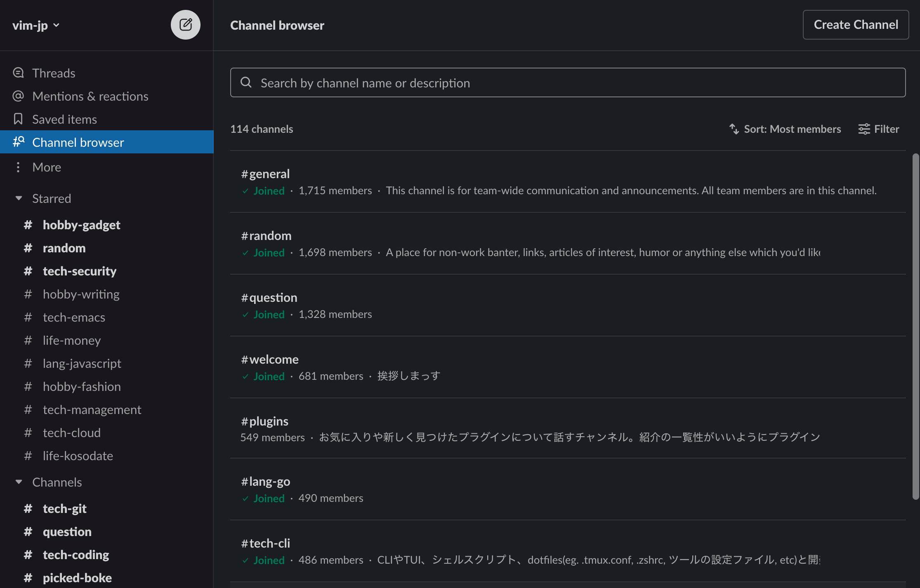Click the compose new message icon
The width and height of the screenshot is (920, 588).
point(186,25)
